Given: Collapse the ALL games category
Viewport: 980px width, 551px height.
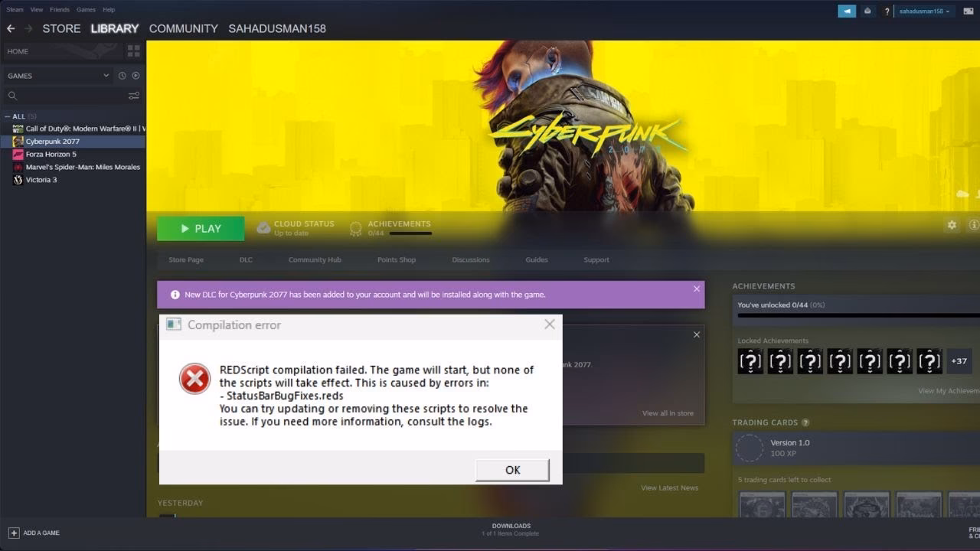Looking at the screenshot, I should [8, 116].
